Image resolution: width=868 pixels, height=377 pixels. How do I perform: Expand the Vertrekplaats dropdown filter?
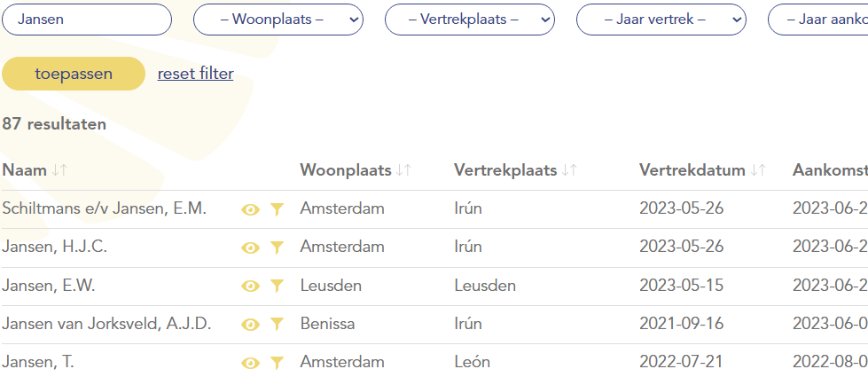470,20
